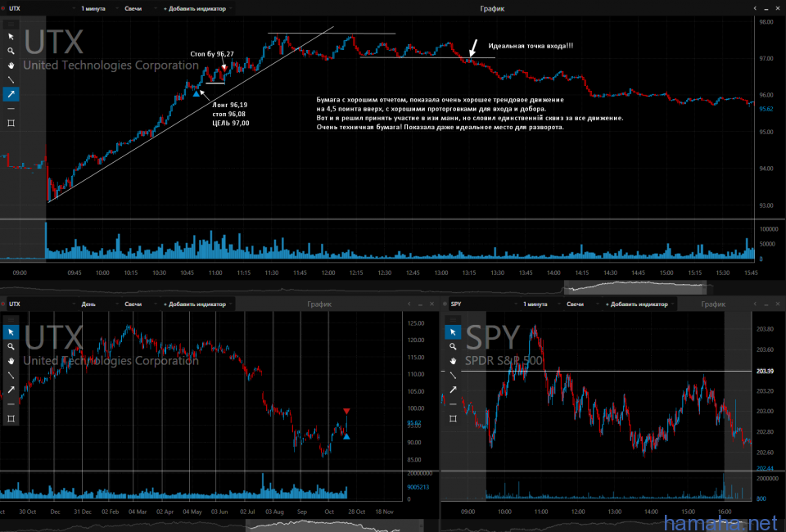Image resolution: width=786 pixels, height=532 pixels.
Task: Select the rectangle tool in the SPY chart
Action: tap(453, 419)
